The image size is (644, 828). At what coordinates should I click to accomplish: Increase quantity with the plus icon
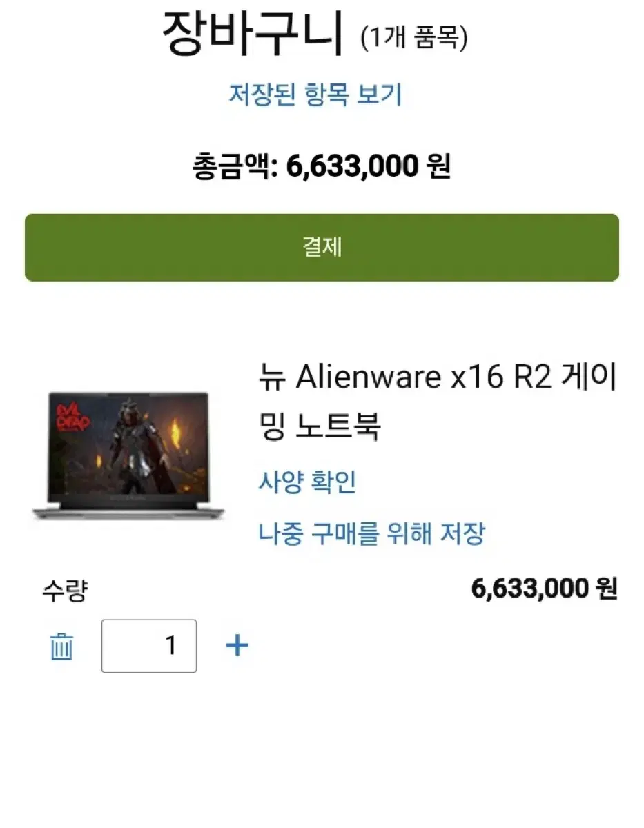pyautogui.click(x=237, y=646)
